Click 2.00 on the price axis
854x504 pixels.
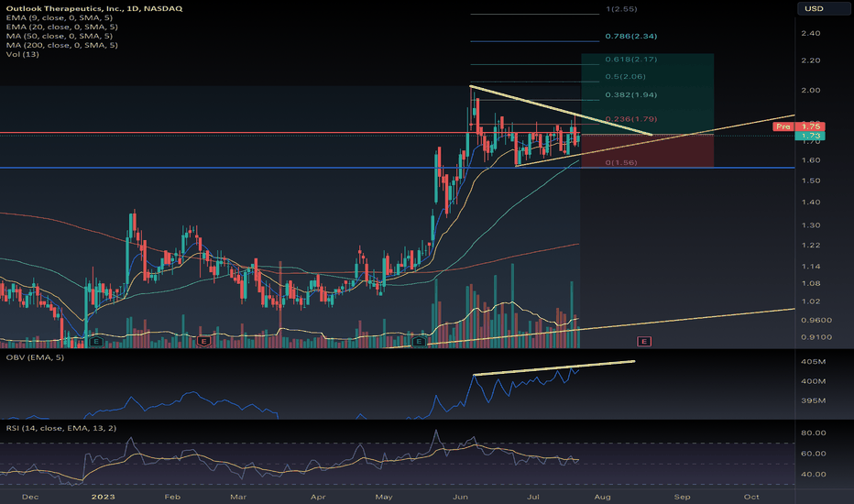click(x=811, y=91)
